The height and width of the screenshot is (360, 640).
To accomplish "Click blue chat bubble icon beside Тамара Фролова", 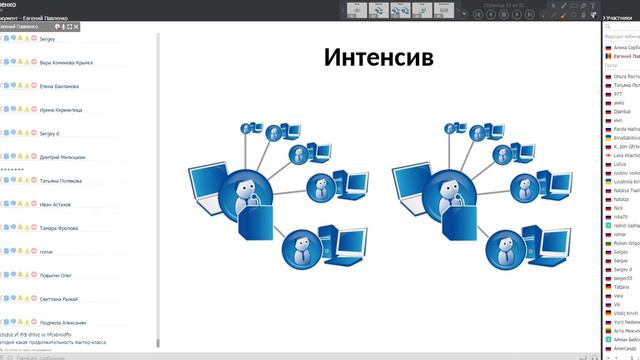I will tap(13, 227).
